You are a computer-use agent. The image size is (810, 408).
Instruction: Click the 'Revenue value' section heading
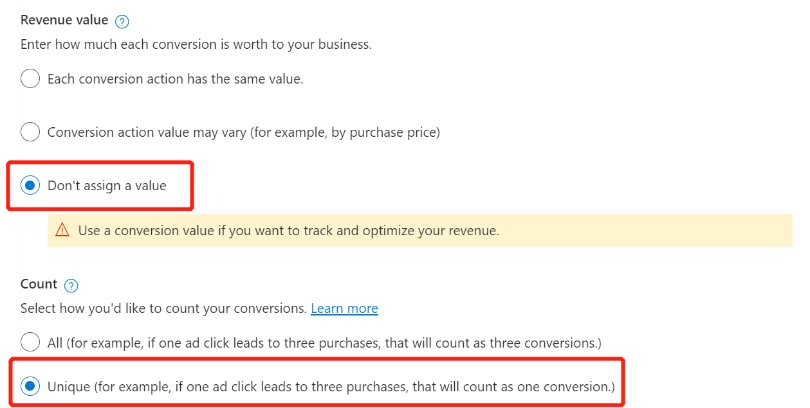tap(65, 20)
